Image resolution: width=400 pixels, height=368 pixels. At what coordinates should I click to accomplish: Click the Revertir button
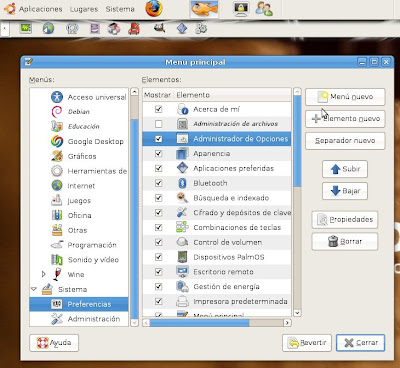click(x=307, y=343)
